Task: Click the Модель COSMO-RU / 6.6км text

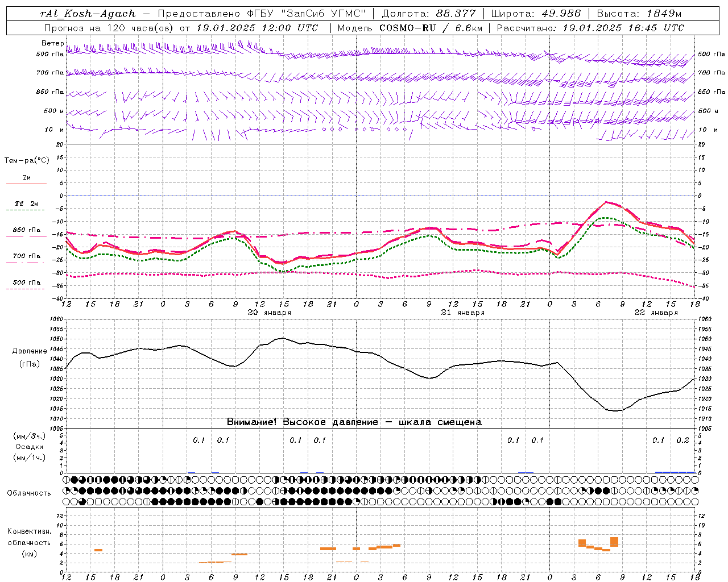Action: (410, 28)
